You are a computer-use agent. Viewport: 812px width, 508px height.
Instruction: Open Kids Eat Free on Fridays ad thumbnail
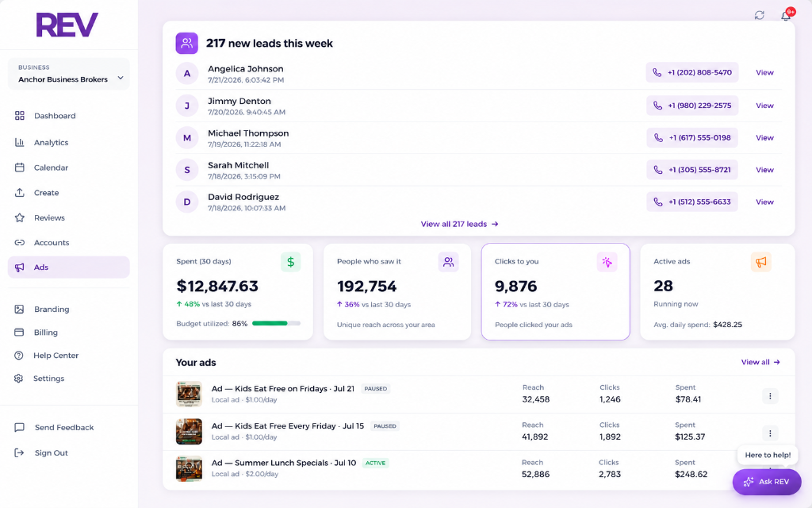click(x=189, y=394)
